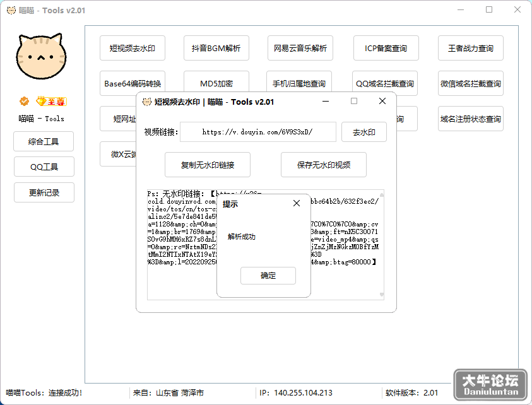This screenshot has height=405, width=532.
Task: Click the cat mascot avatar image
Action: (x=41, y=56)
